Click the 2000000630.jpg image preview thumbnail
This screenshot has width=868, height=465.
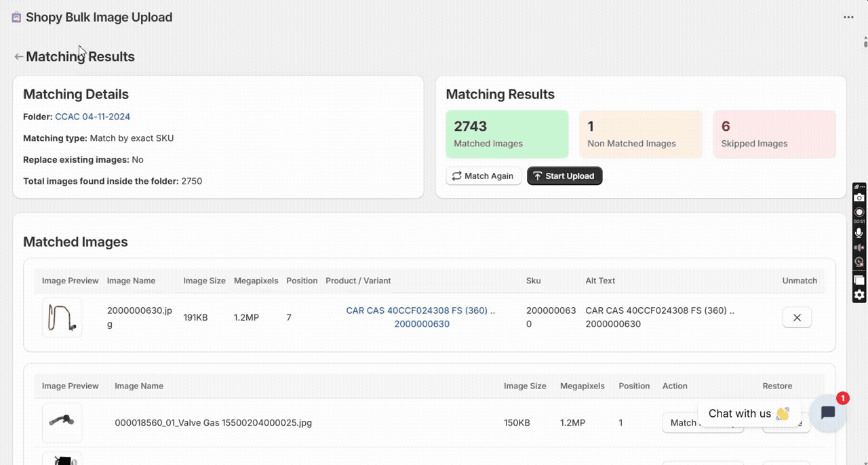62,317
